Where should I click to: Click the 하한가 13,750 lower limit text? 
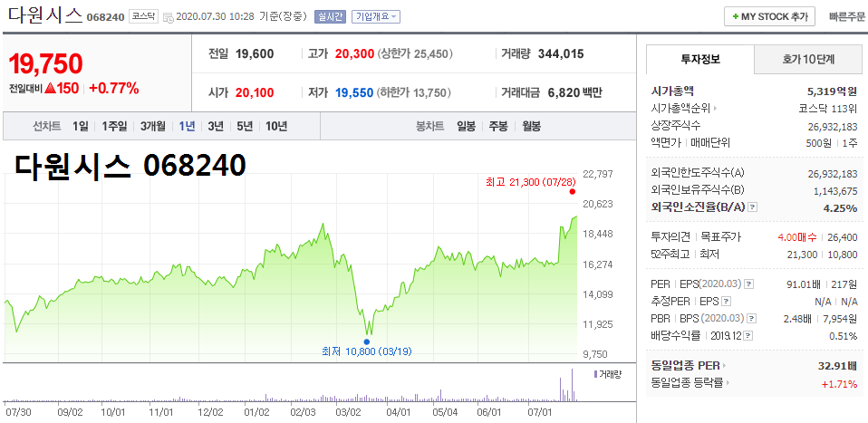pyautogui.click(x=413, y=92)
